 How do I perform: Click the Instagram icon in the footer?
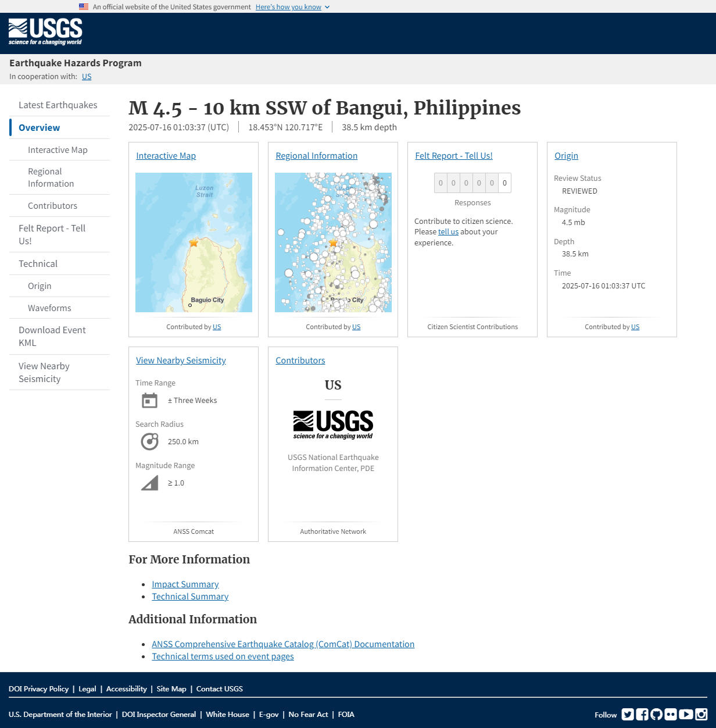pyautogui.click(x=701, y=715)
